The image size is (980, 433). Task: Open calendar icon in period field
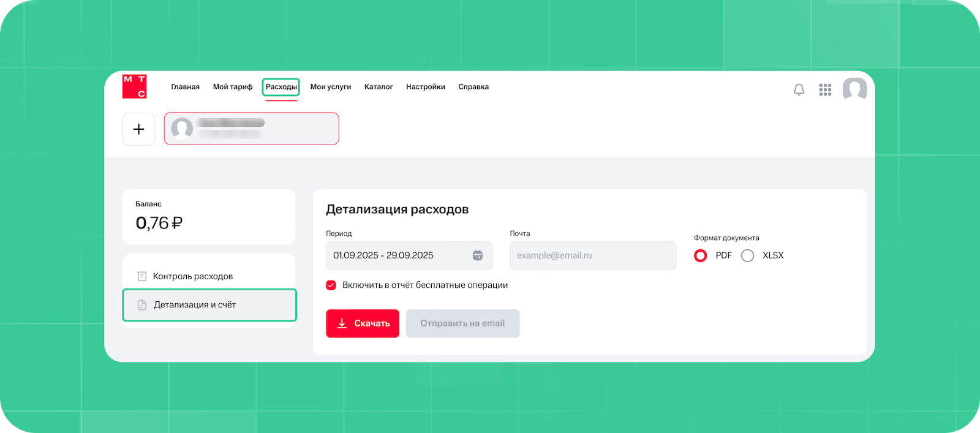(478, 255)
